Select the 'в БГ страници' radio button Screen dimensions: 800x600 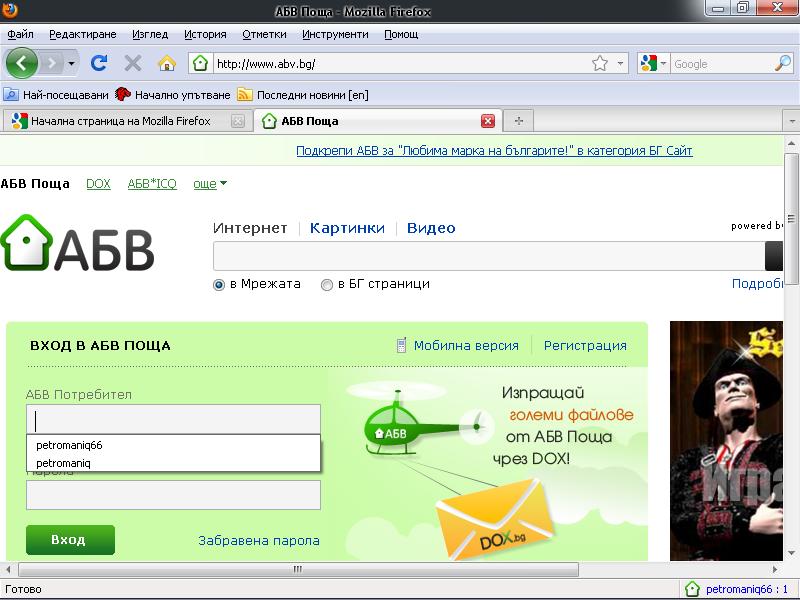tap(327, 284)
